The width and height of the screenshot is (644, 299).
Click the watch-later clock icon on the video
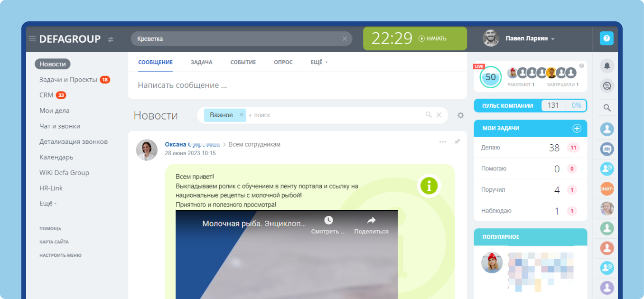tap(327, 219)
